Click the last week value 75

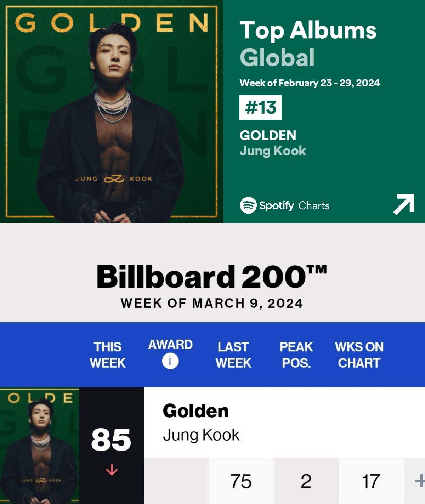(241, 481)
